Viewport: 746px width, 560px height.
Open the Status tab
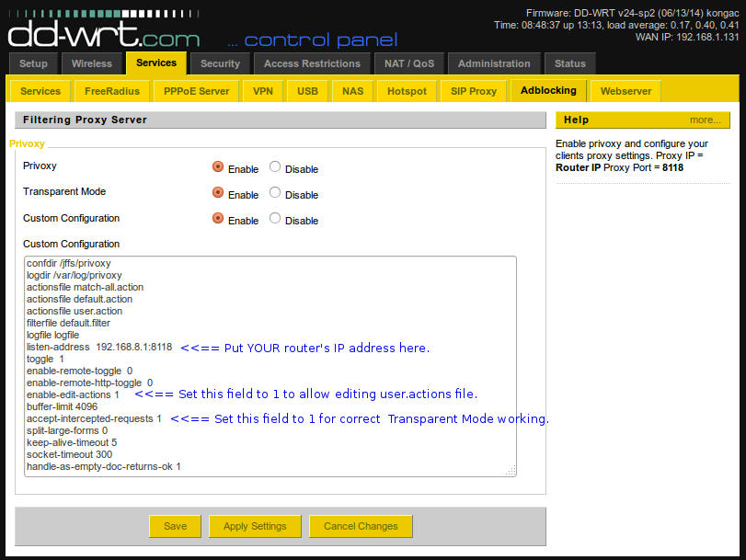tap(570, 63)
